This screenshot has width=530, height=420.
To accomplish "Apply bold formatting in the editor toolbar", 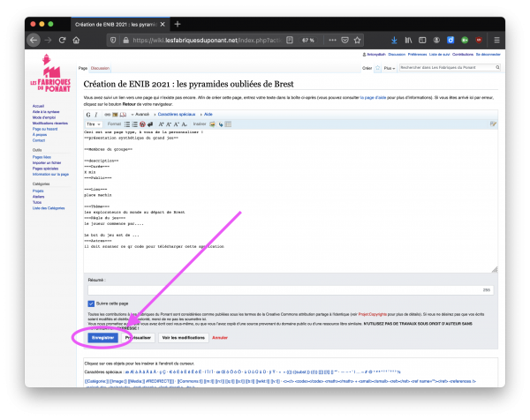I will click(88, 115).
